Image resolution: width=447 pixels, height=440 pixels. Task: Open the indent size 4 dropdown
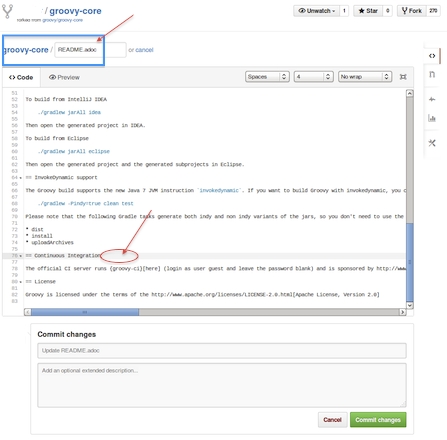point(313,77)
